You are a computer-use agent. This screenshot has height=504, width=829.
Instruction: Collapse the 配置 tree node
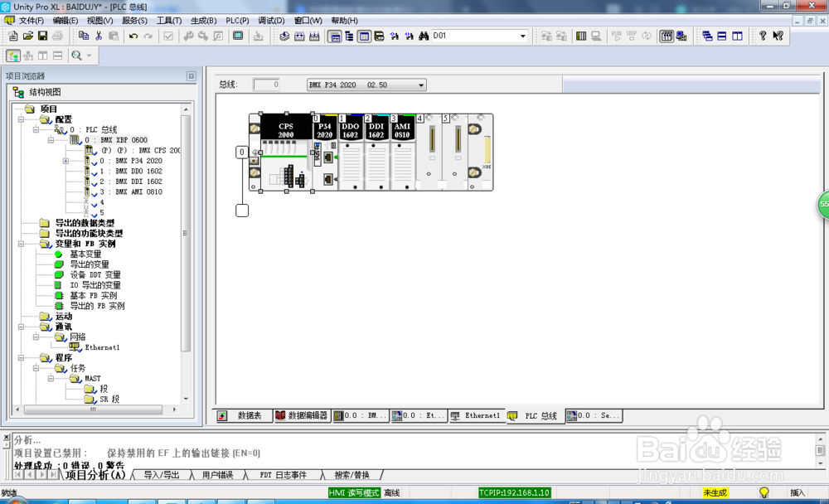tap(21, 119)
